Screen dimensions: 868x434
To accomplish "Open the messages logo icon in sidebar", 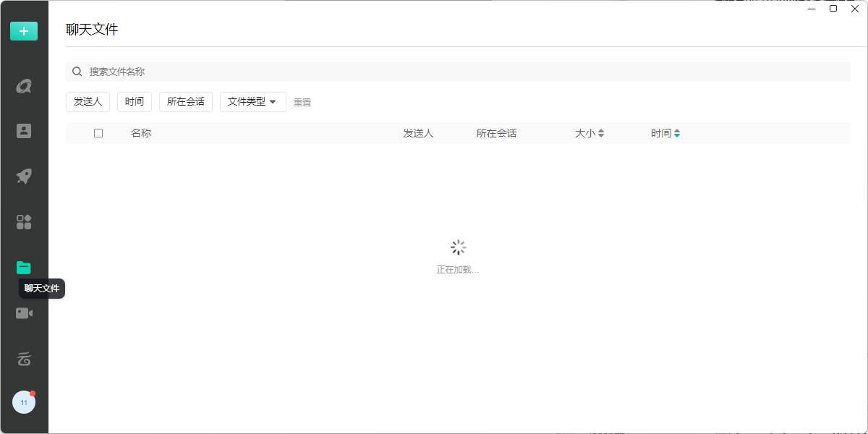I will (24, 85).
